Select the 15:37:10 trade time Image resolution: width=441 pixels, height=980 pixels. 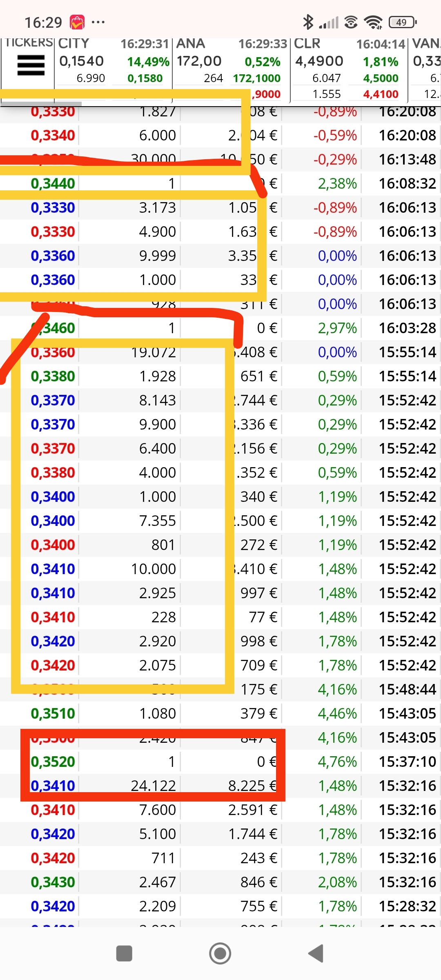[408, 762]
